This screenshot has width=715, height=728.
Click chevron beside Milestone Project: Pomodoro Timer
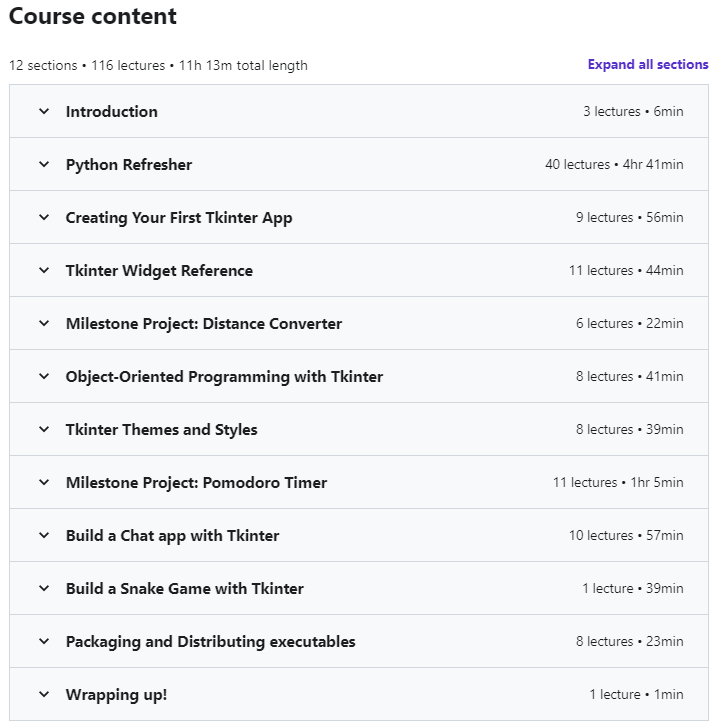[x=44, y=482]
